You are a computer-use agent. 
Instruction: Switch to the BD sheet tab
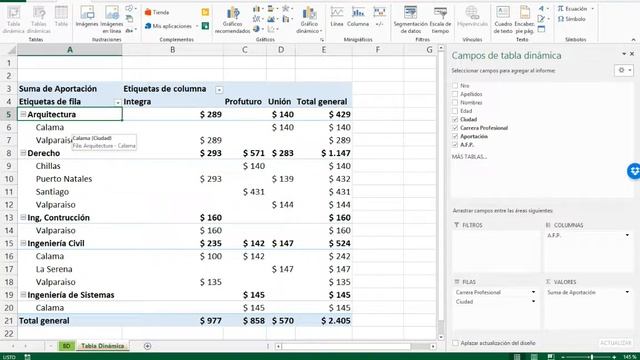[x=67, y=346]
